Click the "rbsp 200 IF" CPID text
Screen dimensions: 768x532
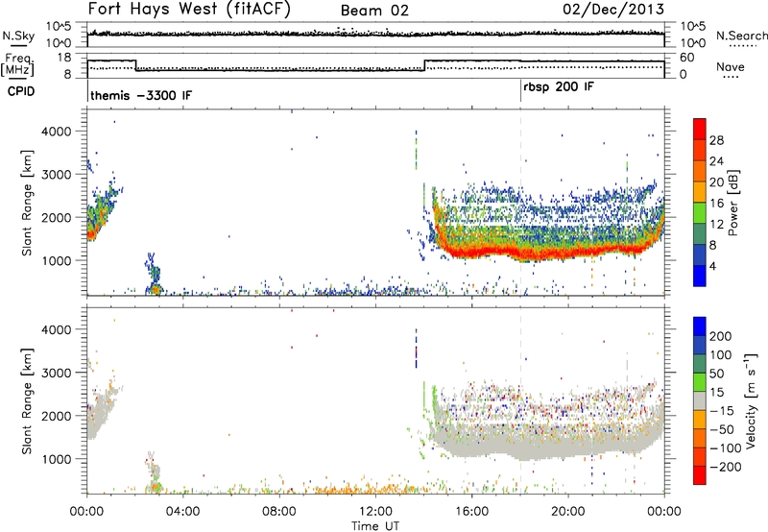click(559, 87)
